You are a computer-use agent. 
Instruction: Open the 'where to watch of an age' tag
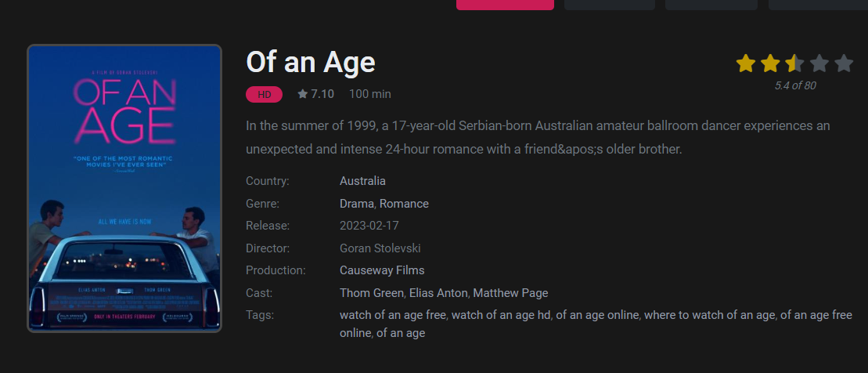pos(710,315)
